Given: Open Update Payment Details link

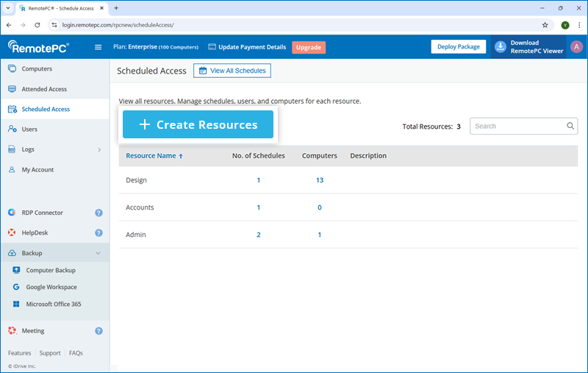Looking at the screenshot, I should (248, 47).
